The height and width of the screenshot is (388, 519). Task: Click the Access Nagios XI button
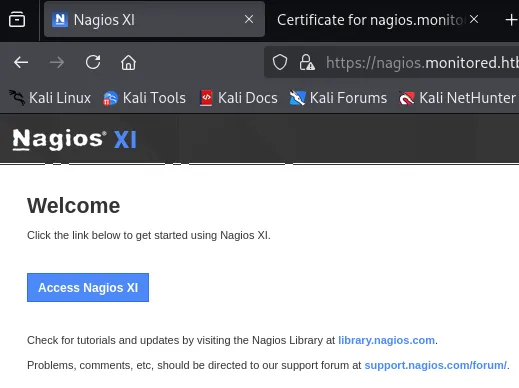(88, 288)
